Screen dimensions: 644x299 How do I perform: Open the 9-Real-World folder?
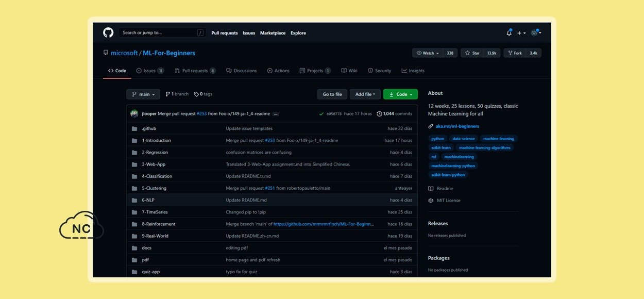click(x=155, y=236)
